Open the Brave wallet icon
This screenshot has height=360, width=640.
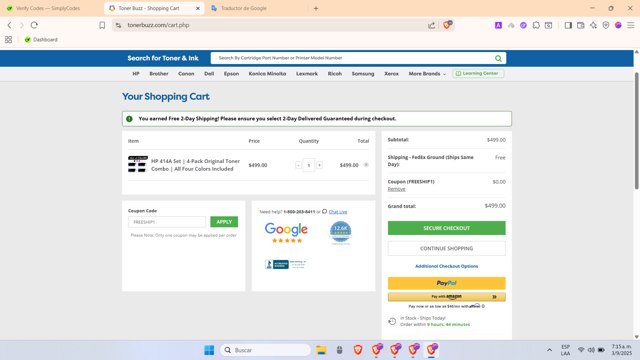point(580,25)
